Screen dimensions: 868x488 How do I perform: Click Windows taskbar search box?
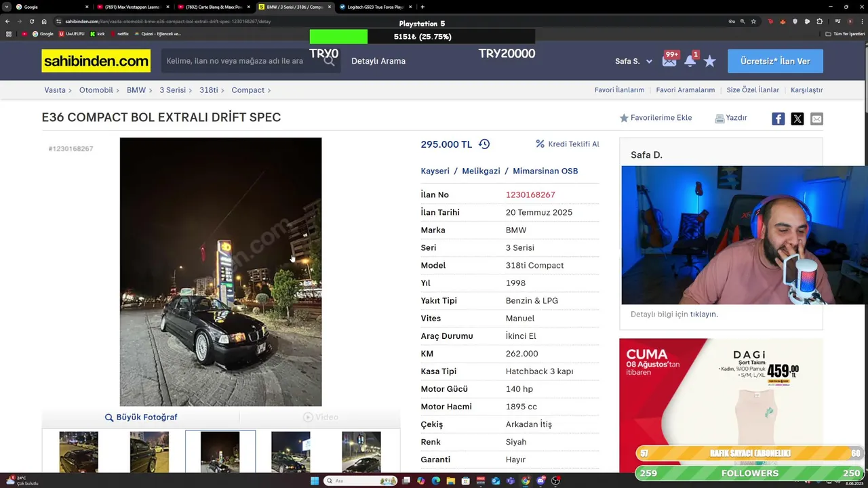359,481
